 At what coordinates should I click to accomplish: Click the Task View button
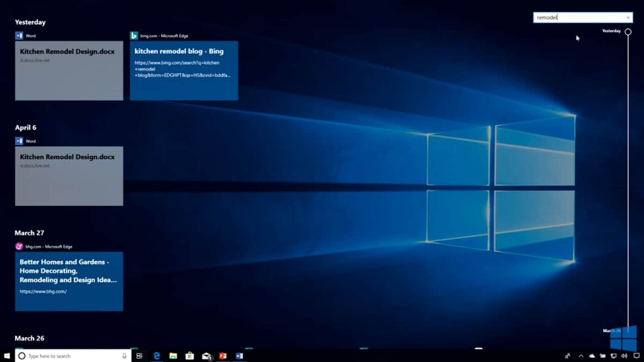[x=139, y=356]
